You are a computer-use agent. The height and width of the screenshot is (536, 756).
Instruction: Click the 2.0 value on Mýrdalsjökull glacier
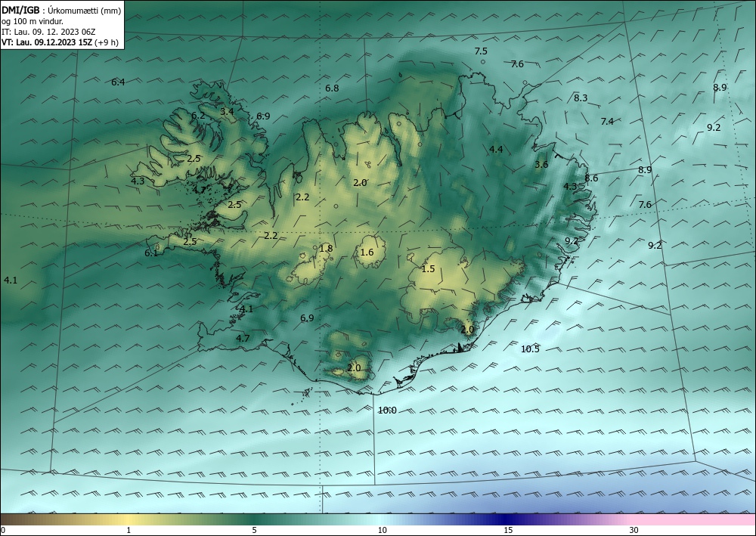tap(354, 368)
